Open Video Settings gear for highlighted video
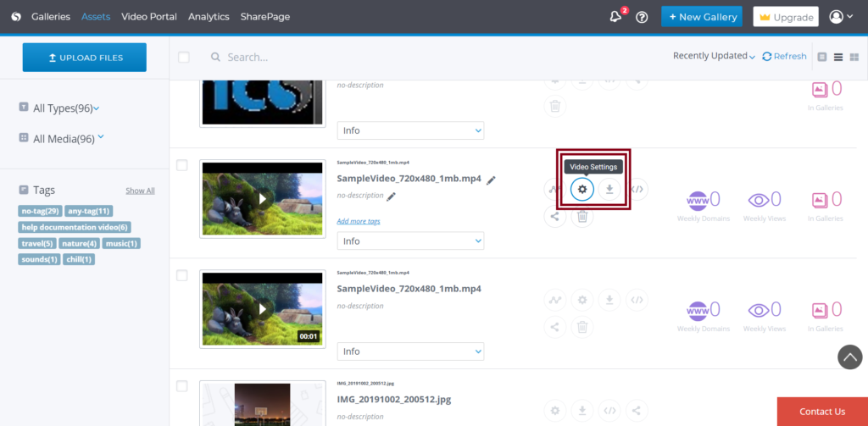This screenshot has height=426, width=868. click(581, 190)
